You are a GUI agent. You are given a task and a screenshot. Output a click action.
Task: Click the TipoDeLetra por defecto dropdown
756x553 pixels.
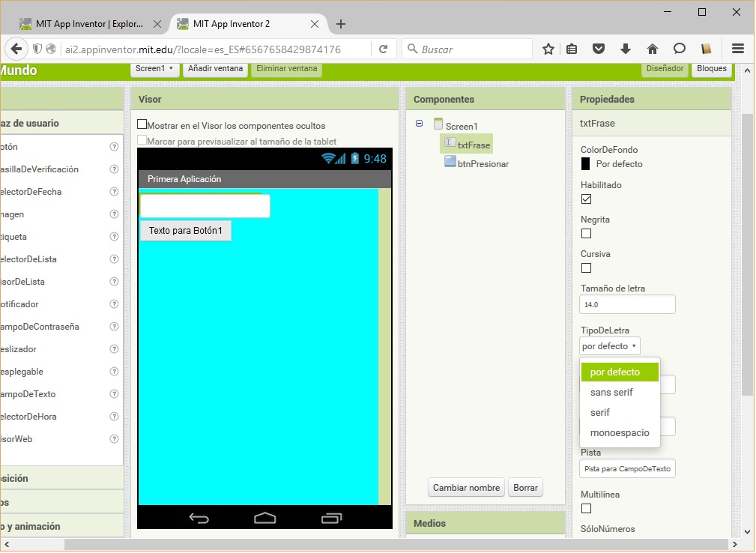click(610, 346)
